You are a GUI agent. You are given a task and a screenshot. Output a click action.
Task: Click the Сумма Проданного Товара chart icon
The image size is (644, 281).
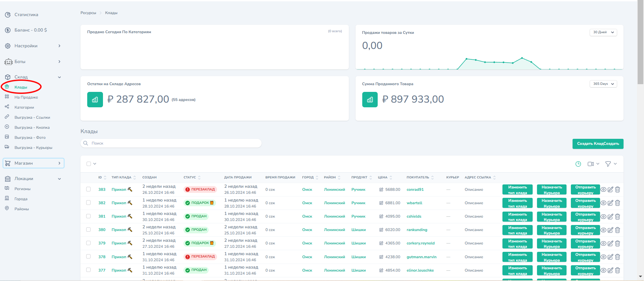tap(370, 100)
